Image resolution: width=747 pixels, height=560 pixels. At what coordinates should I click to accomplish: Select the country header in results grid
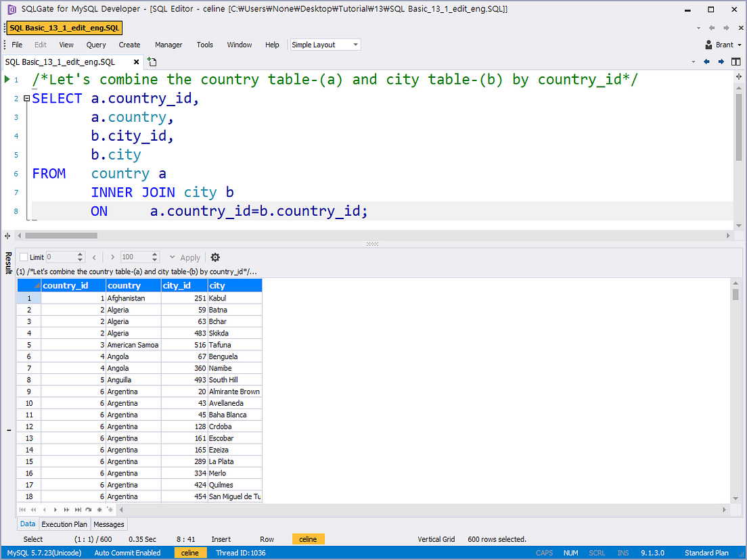pos(133,285)
